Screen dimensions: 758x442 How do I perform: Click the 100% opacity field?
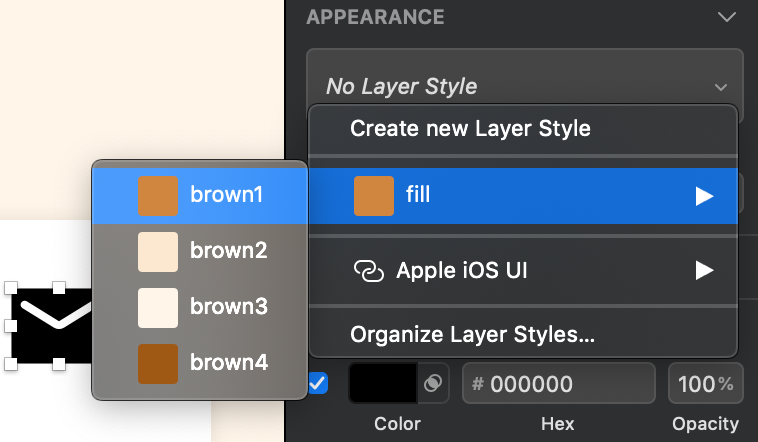(x=705, y=384)
